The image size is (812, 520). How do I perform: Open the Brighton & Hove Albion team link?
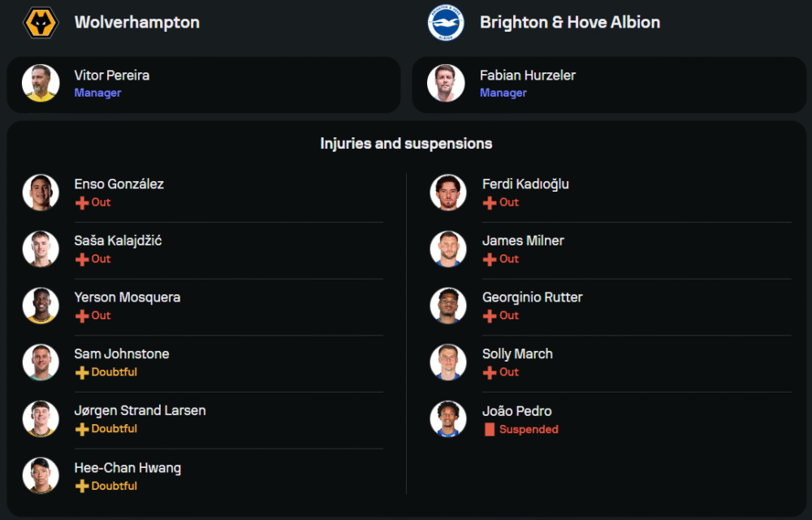point(569,22)
